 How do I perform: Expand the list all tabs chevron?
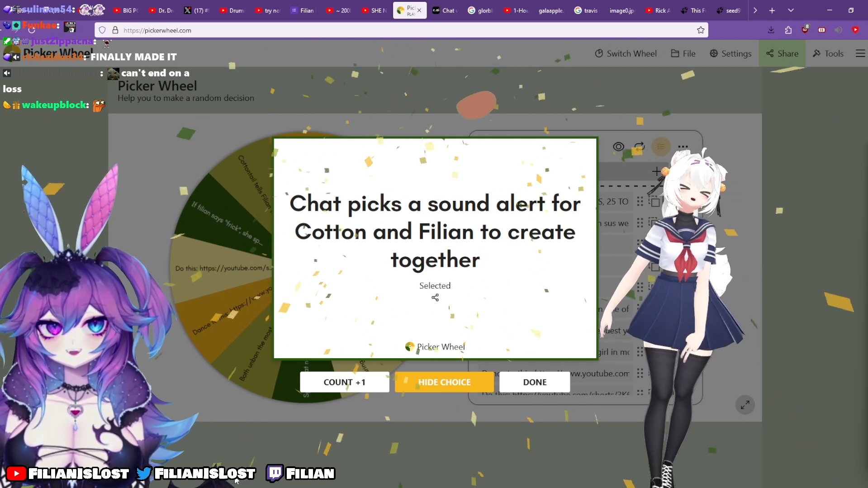[791, 10]
